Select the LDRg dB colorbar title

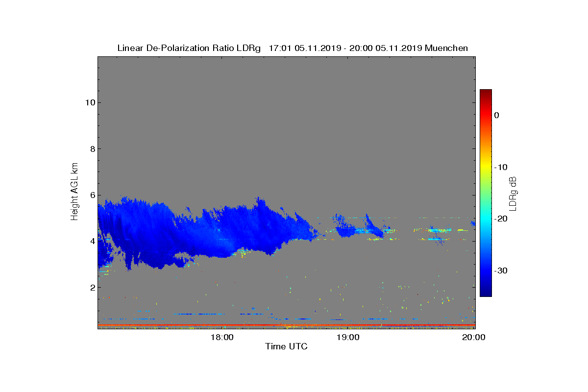pyautogui.click(x=513, y=193)
